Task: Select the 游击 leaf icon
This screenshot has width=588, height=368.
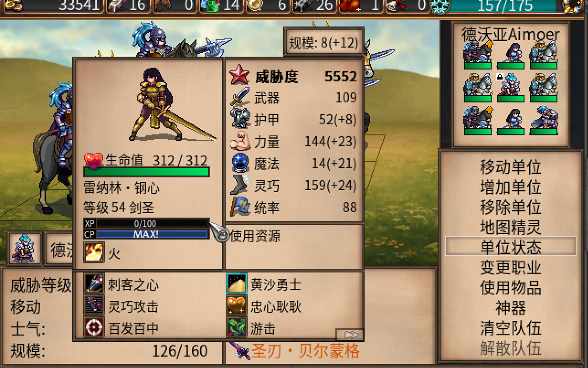Action: tap(237, 327)
